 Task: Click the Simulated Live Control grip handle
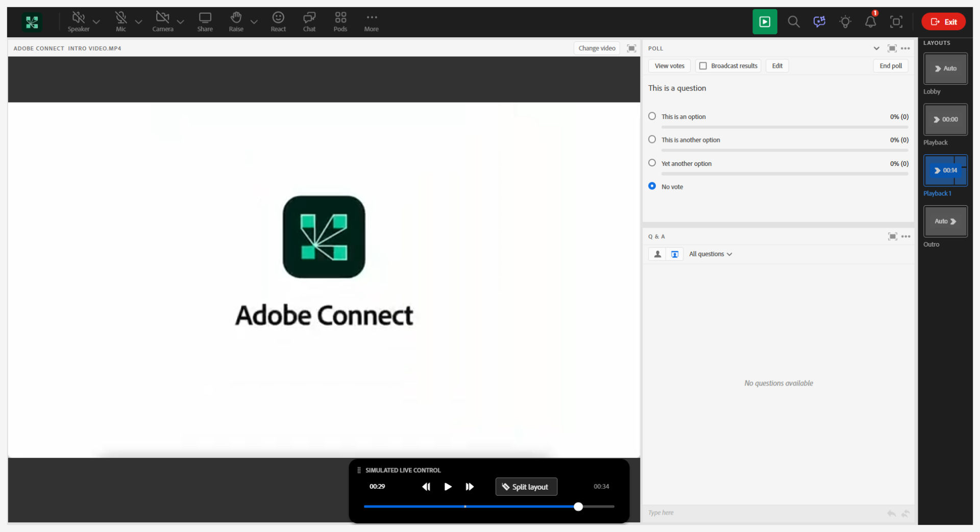pyautogui.click(x=359, y=471)
